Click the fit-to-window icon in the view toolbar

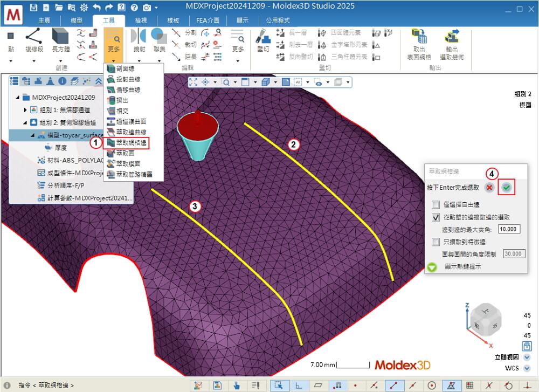[x=193, y=82]
